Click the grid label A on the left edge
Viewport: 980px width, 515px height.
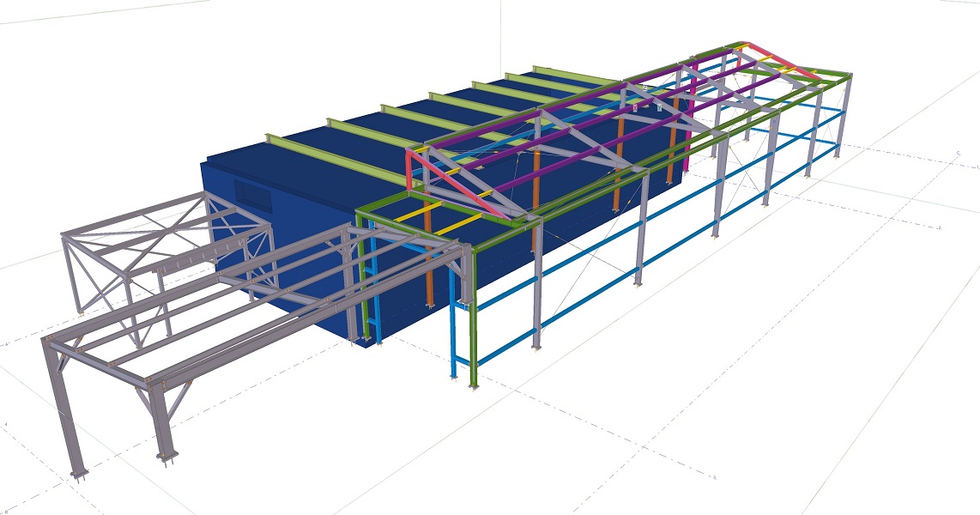click(7, 345)
